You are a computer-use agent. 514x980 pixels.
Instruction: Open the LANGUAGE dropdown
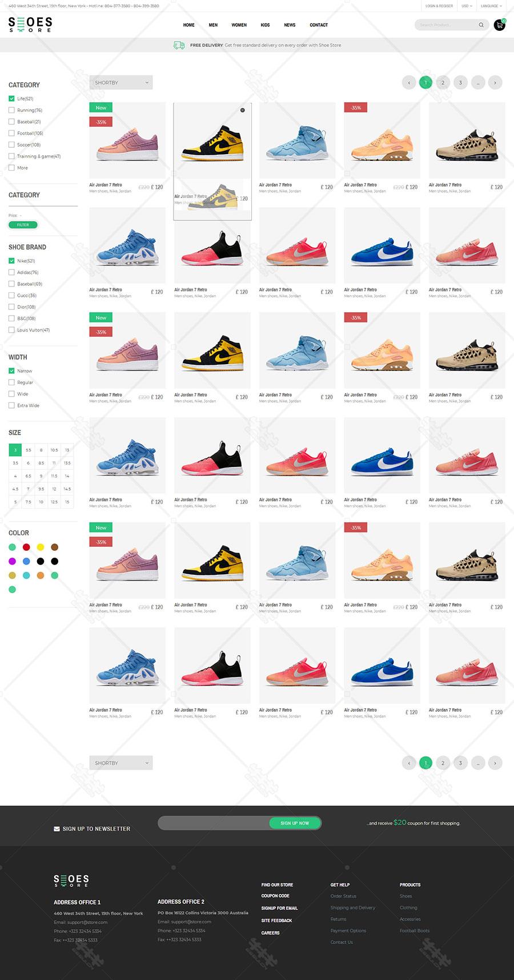click(491, 6)
